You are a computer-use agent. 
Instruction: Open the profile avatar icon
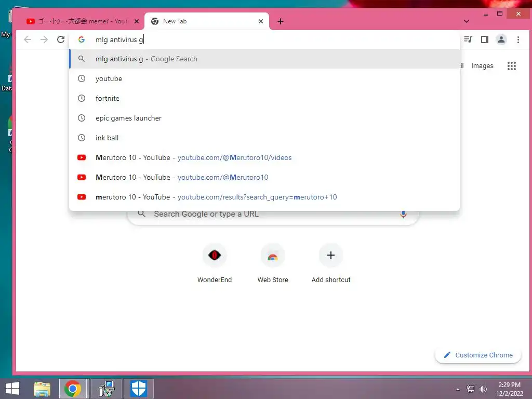click(501, 39)
